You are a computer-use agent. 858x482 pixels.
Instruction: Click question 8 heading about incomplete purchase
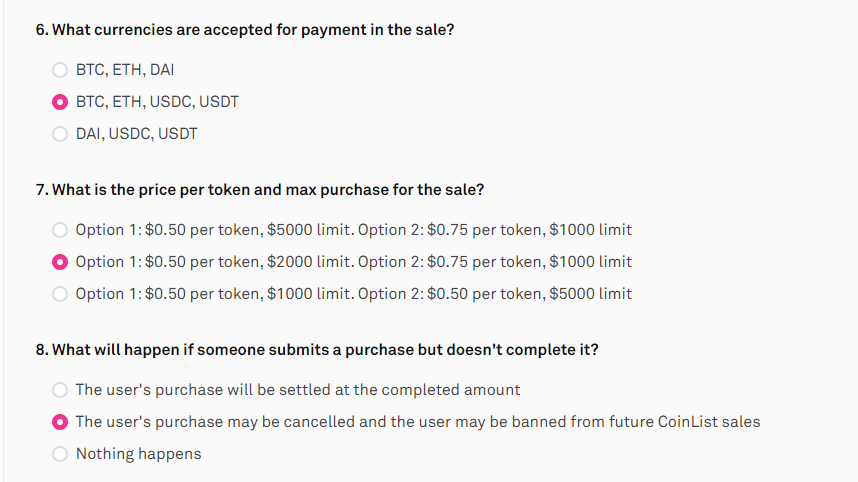pyautogui.click(x=317, y=350)
